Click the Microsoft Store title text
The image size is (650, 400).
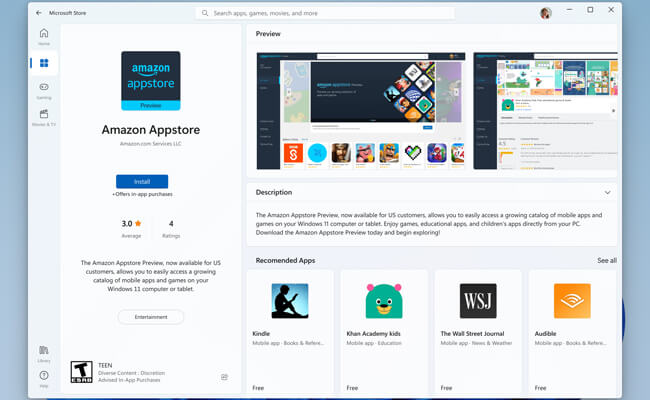point(68,13)
